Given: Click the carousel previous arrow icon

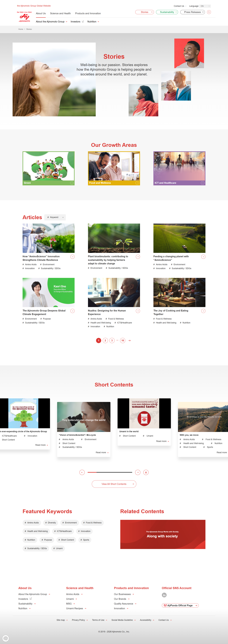Looking at the screenshot, I should [82, 472].
